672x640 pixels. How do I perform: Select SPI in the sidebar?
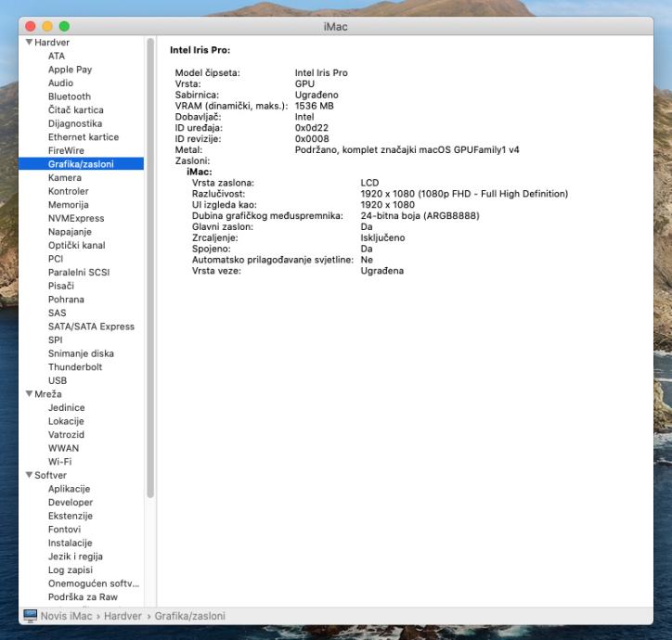56,339
